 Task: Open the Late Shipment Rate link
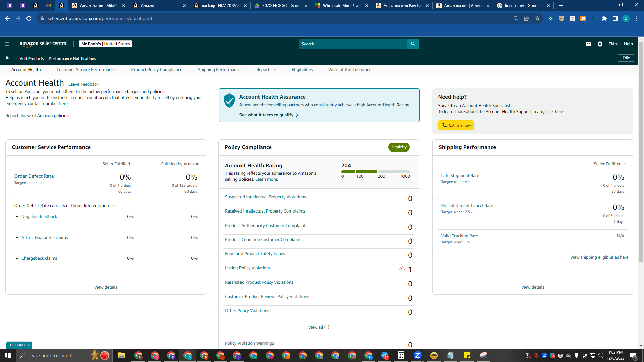(460, 176)
